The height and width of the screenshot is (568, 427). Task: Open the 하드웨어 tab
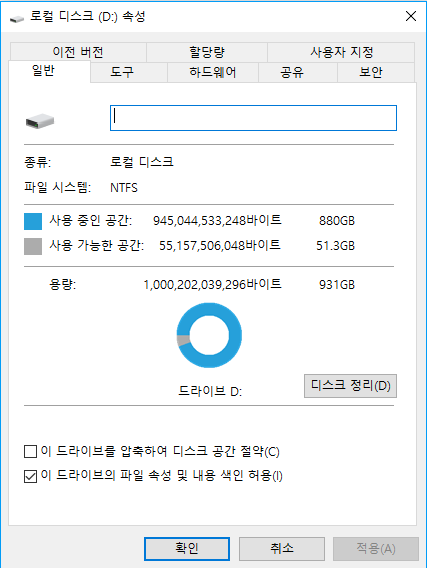click(213, 72)
